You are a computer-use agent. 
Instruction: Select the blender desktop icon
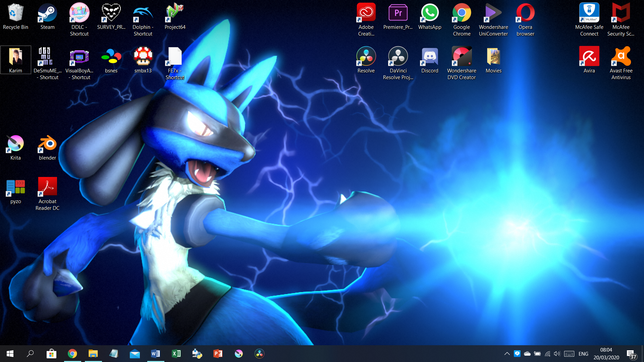click(x=47, y=147)
